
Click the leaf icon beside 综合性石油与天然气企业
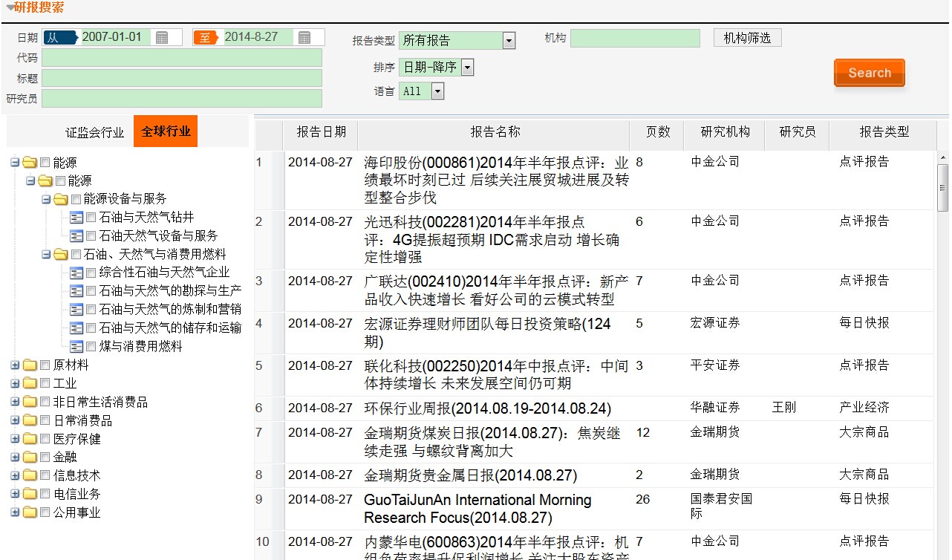coord(76,273)
